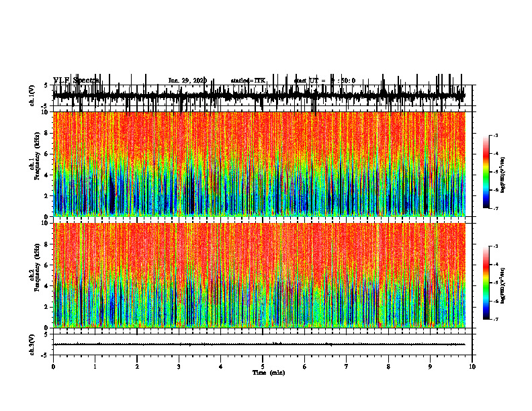532x411 pixels.
Task: Click the 'station=ITK' header label
Action: click(248, 81)
